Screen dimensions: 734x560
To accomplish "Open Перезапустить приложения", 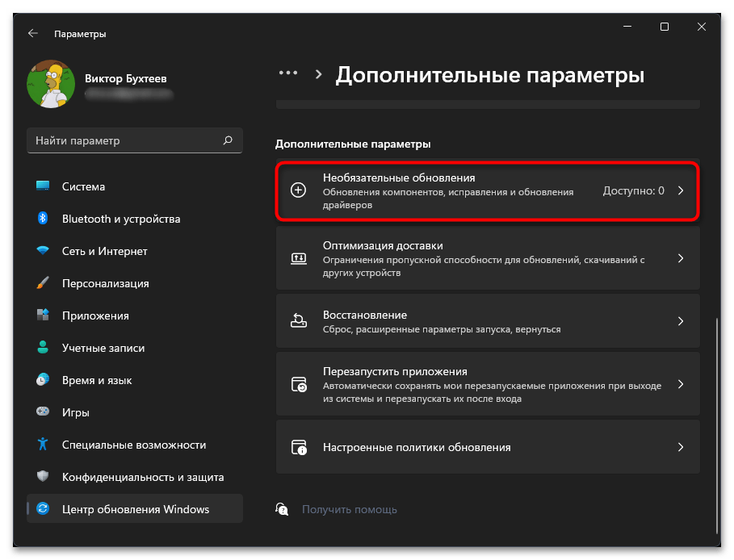I will (488, 384).
